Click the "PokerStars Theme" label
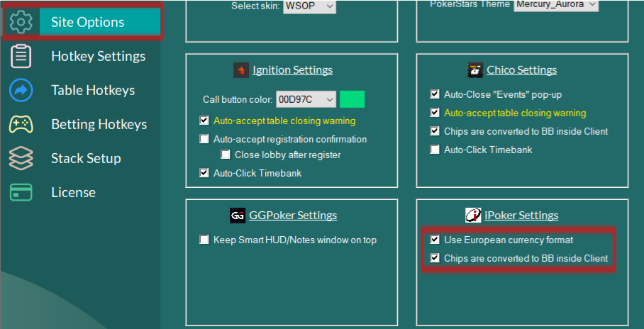The image size is (644, 329). [470, 4]
